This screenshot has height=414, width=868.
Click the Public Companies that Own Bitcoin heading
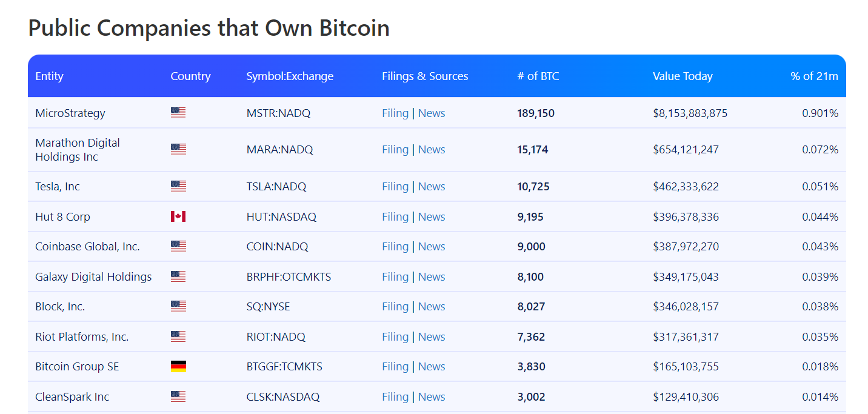tap(209, 28)
